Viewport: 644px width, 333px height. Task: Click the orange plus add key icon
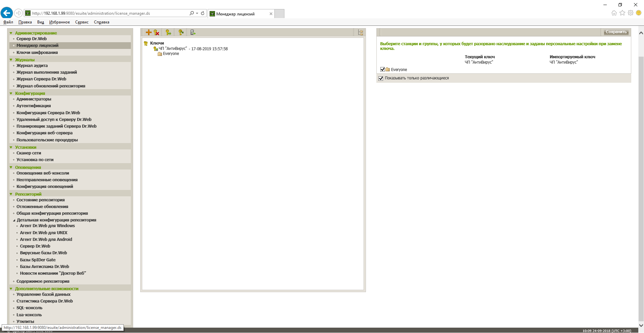tap(149, 32)
